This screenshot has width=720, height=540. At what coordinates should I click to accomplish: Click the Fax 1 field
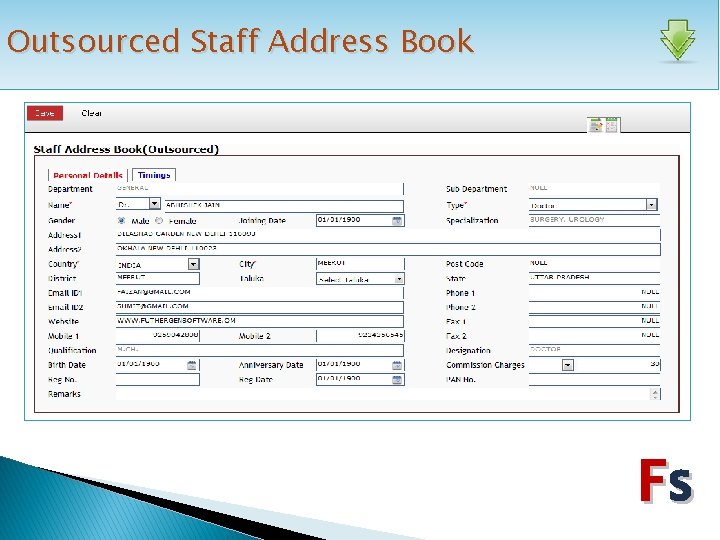click(595, 321)
